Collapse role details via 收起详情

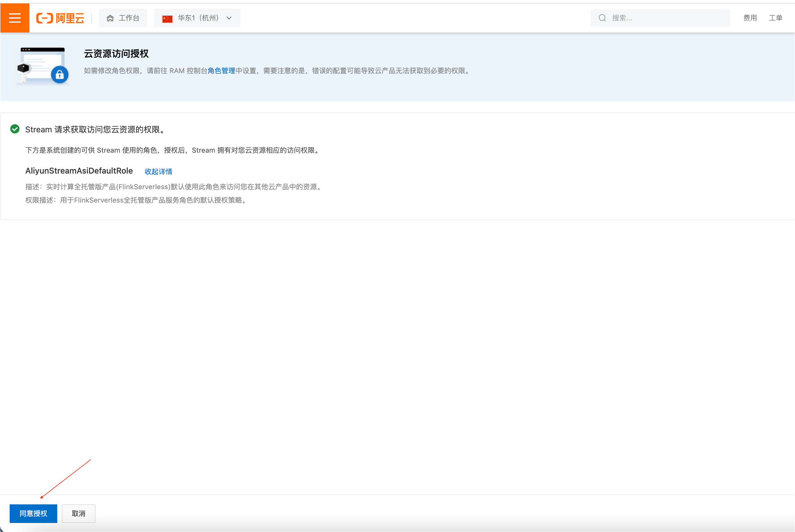point(158,172)
